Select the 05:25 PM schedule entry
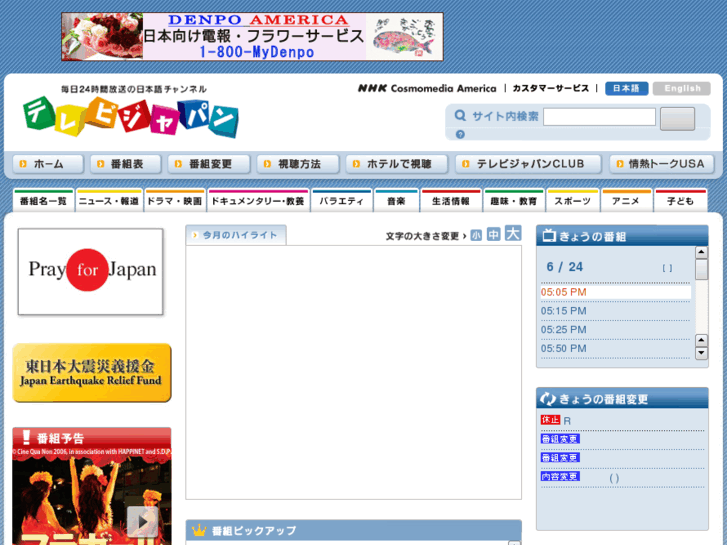The width and height of the screenshot is (727, 545). 615,330
